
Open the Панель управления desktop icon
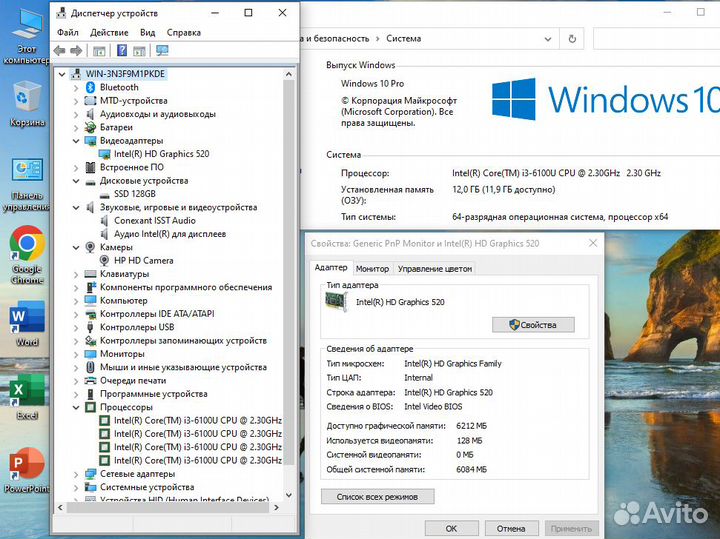26,185
